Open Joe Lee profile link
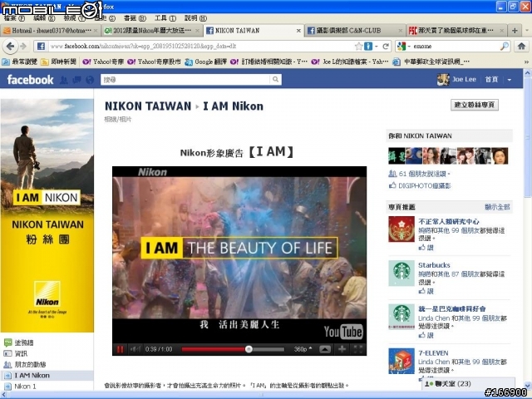532x399 pixels. 464,80
